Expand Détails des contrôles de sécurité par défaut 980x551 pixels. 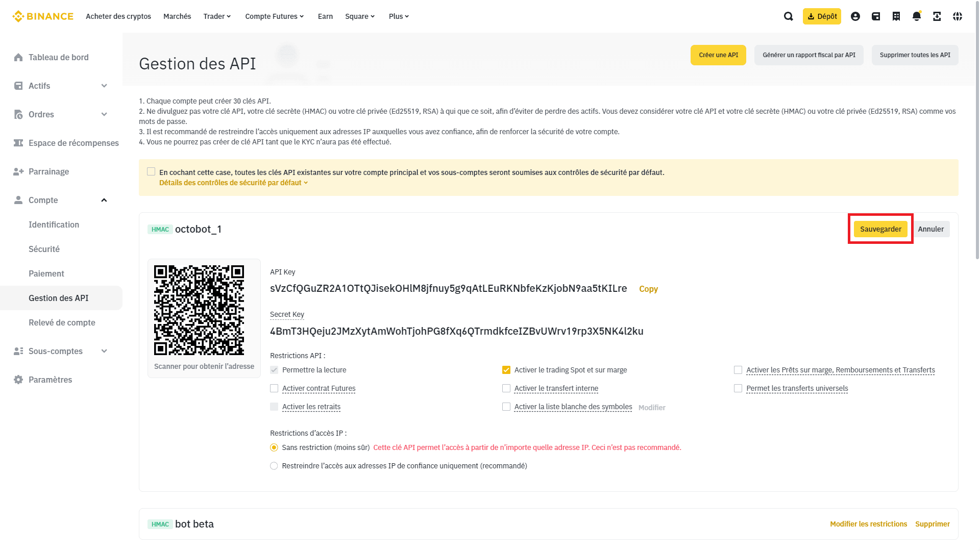[233, 183]
